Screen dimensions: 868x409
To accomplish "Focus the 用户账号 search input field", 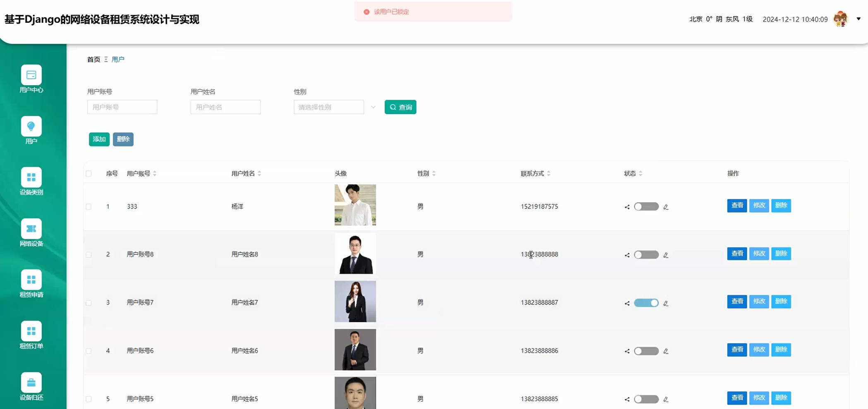I will [122, 107].
